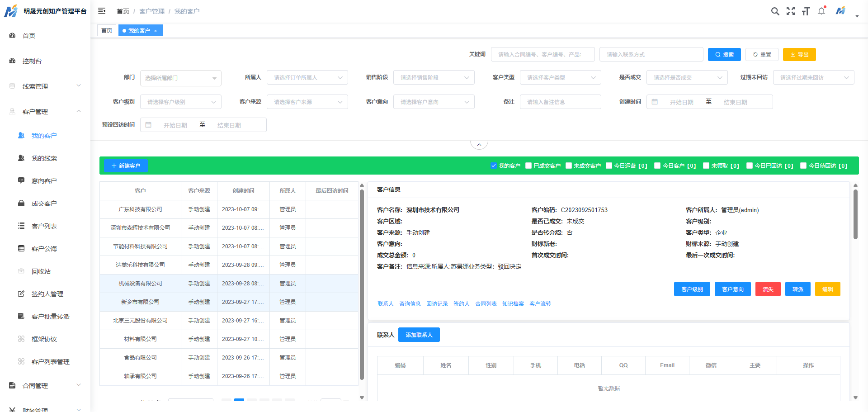Switch to the 首页 tab

coord(107,30)
